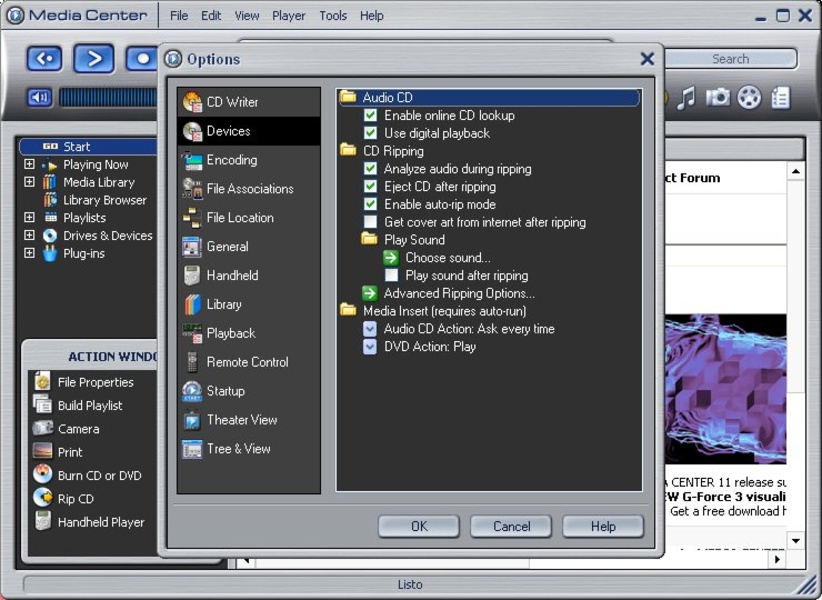Click the camera icon in top toolbar
Image resolution: width=822 pixels, height=600 pixels.
[717, 97]
